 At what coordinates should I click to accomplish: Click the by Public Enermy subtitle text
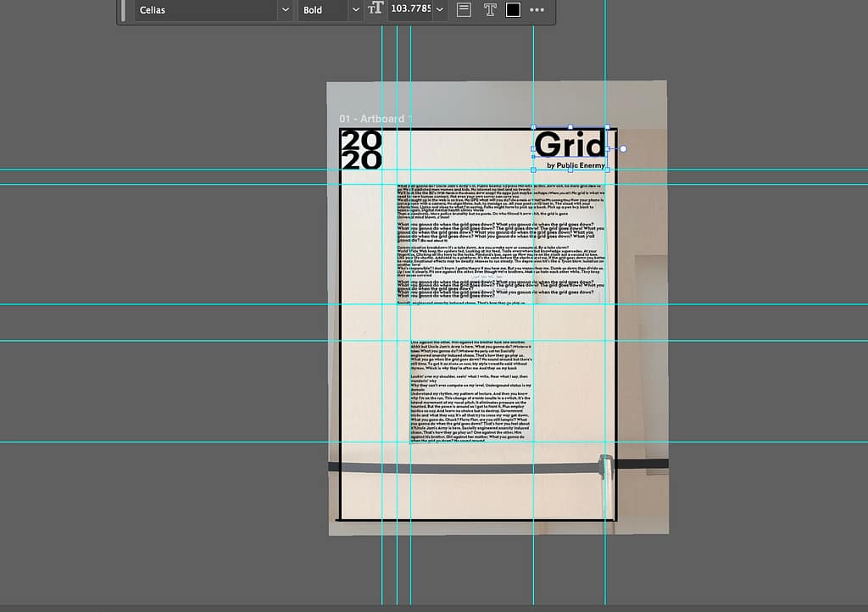click(x=576, y=165)
